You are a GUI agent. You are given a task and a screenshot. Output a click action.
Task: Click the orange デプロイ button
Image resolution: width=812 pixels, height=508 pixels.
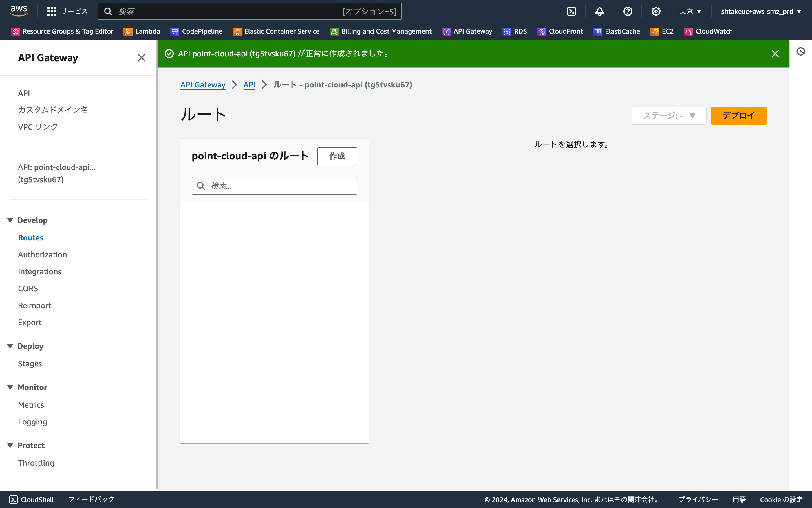point(738,116)
